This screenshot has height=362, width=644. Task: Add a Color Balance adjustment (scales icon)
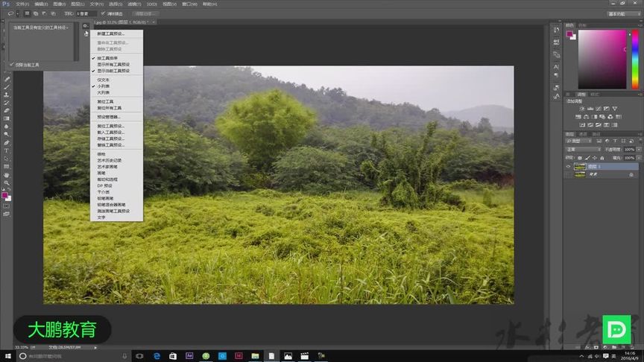pyautogui.click(x=586, y=117)
